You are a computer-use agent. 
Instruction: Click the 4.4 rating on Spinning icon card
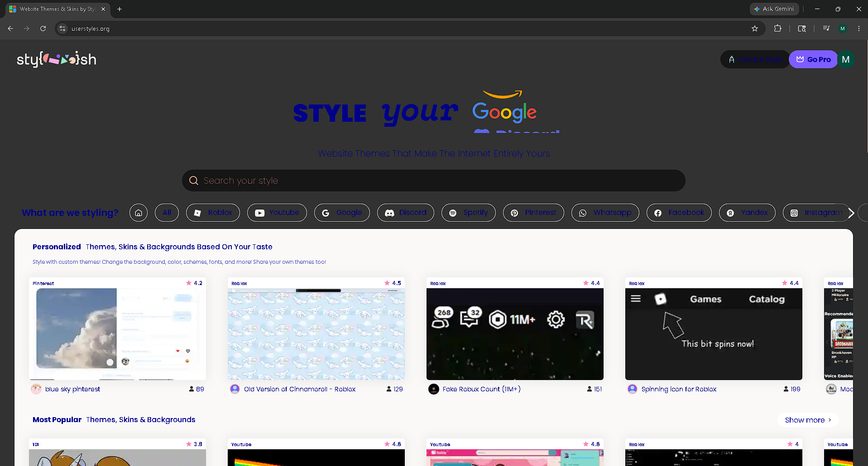tap(790, 283)
